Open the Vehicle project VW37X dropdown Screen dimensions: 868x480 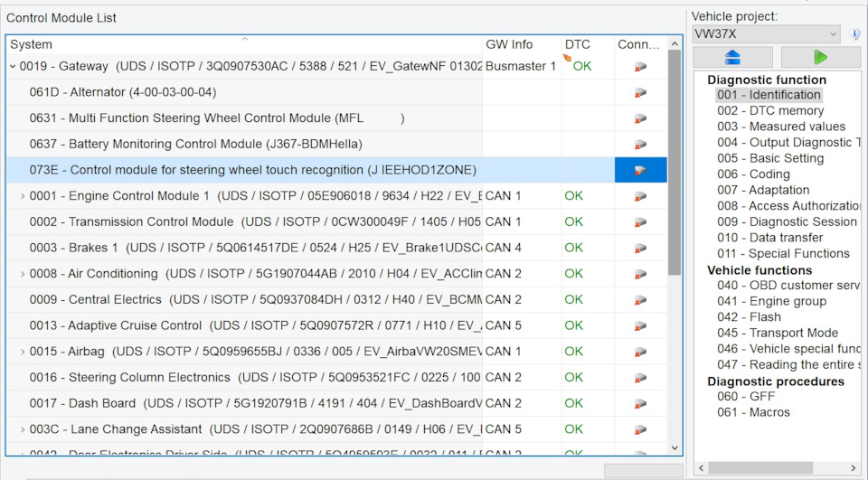(x=766, y=33)
